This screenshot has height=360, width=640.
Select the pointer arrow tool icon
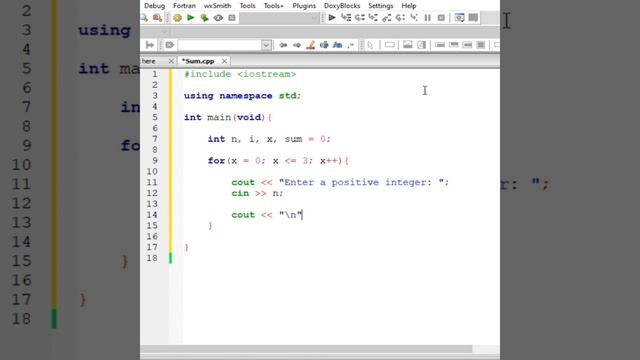coord(370,45)
